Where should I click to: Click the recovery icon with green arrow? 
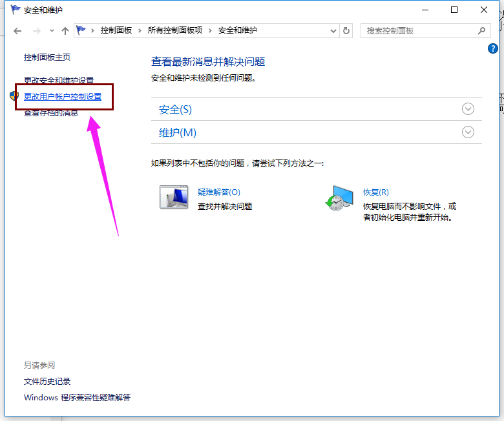pyautogui.click(x=339, y=198)
